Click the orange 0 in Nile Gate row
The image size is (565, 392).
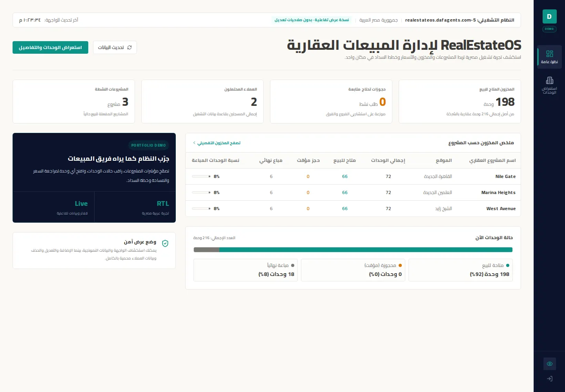click(x=308, y=176)
